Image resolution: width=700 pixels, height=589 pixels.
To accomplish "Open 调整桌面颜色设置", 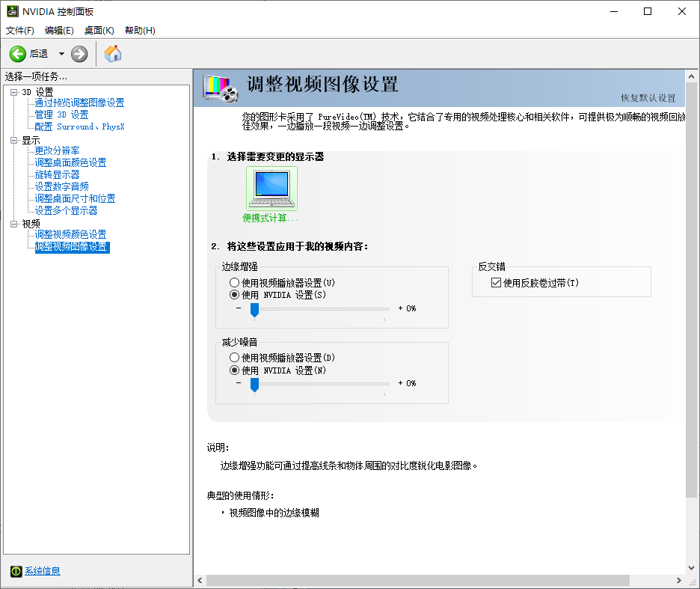I will [70, 162].
